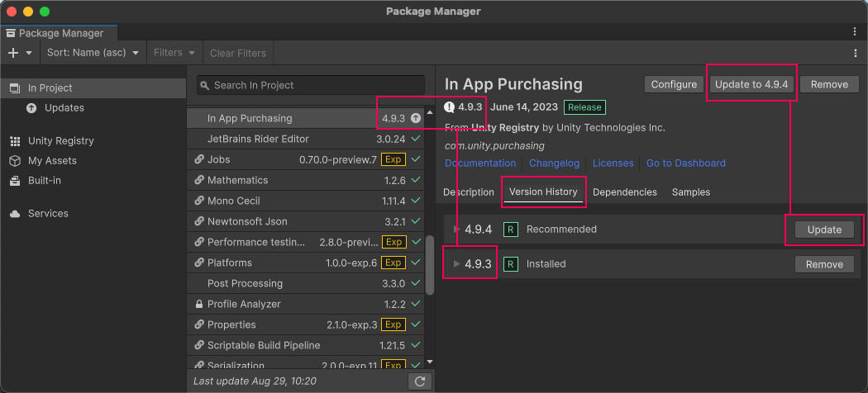Click the update available icon beside In App Purchasing

(416, 118)
